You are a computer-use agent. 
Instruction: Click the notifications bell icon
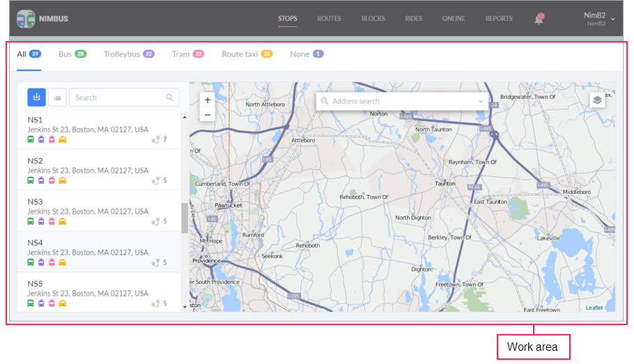pyautogui.click(x=539, y=19)
